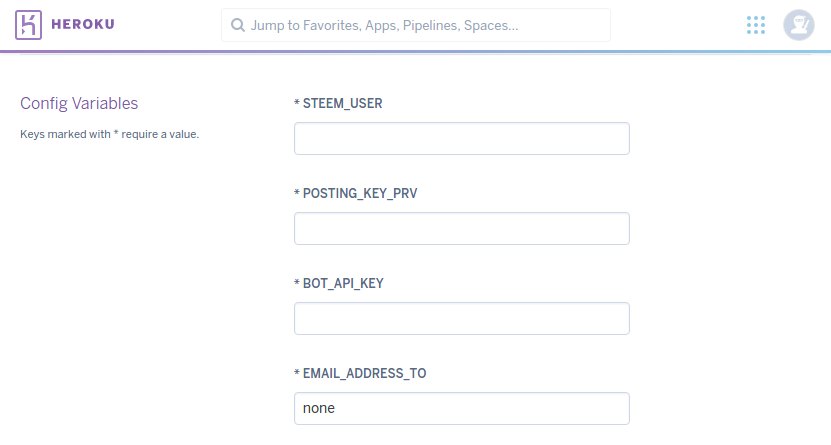
Task: Click into the BOT_API_KEY value field
Action: 461,319
